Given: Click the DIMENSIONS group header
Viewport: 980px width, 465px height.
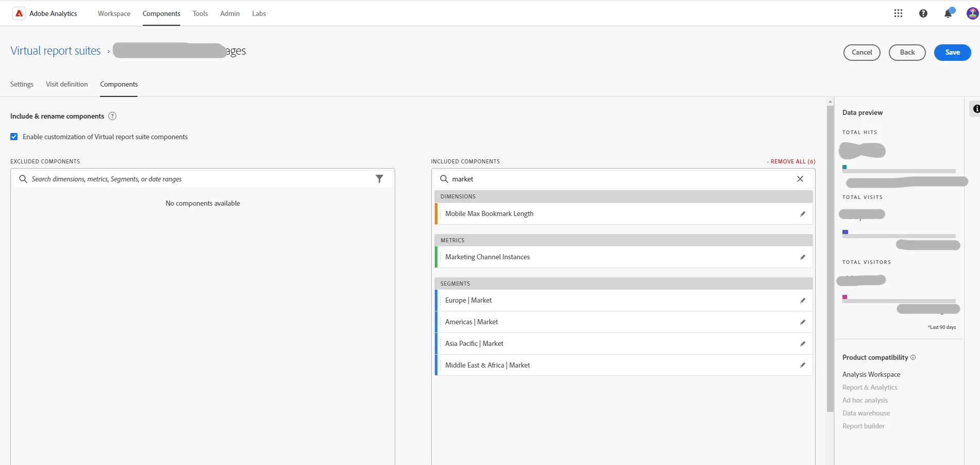Looking at the screenshot, I should pos(624,196).
